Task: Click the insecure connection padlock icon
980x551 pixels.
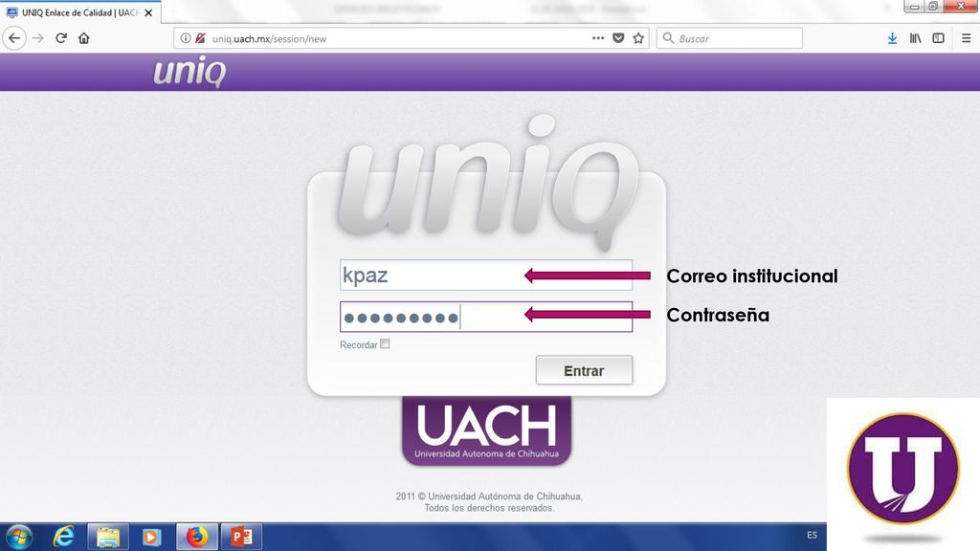Action: click(x=200, y=38)
